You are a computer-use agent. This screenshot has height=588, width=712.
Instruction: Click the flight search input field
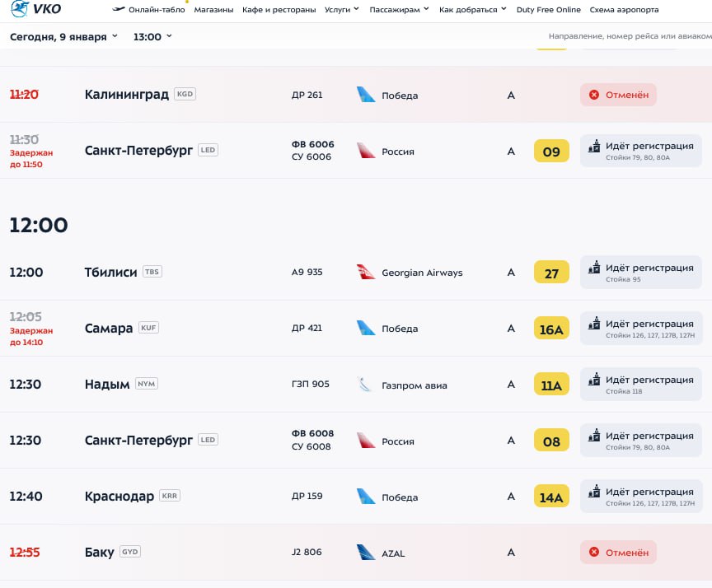(x=628, y=37)
